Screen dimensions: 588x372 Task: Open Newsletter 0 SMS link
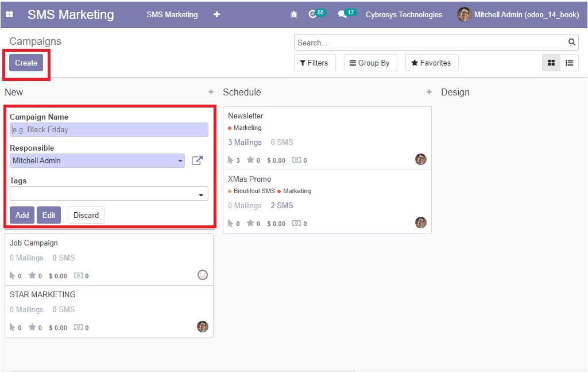(281, 142)
